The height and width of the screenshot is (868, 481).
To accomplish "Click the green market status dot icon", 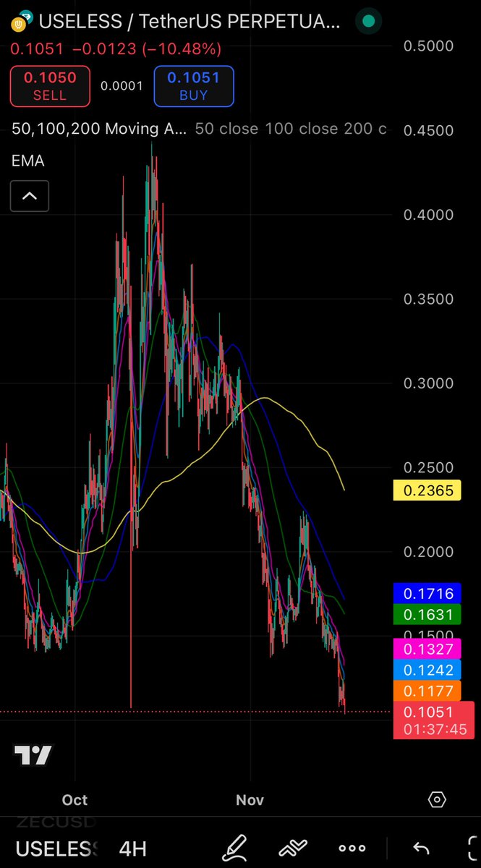I will 369,22.
